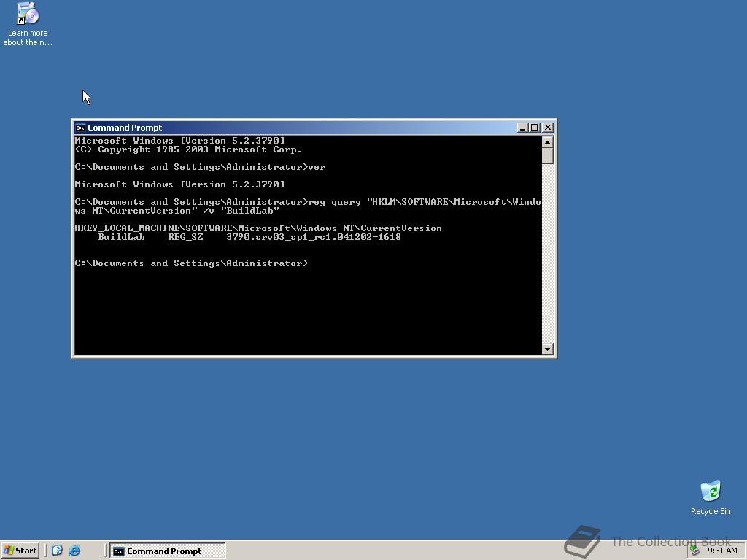Screen dimensions: 747x560
Task: Click the 'HKEY_LOCAL_MACHINE\SOFTWARE\Microsoft\Windows NT\CurrentVersion' line
Action: 258,228
